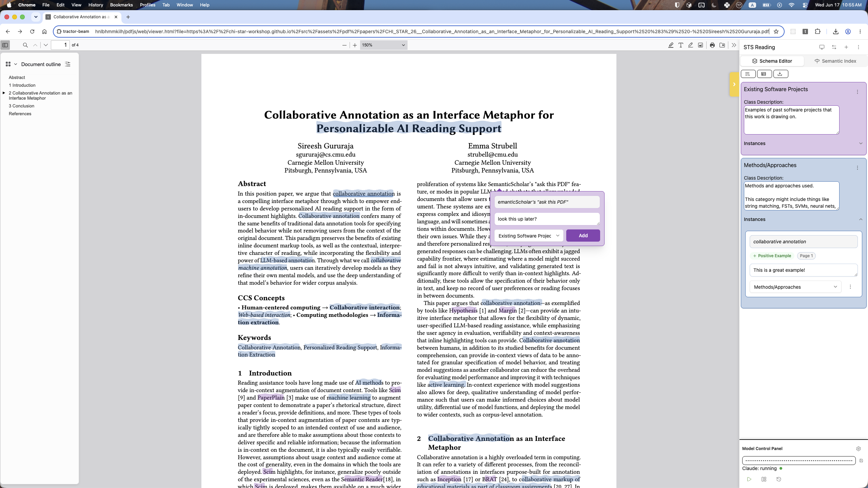Viewport: 868px width, 488px height.
Task: Edit the 'This is a great example!' note
Action: click(804, 270)
